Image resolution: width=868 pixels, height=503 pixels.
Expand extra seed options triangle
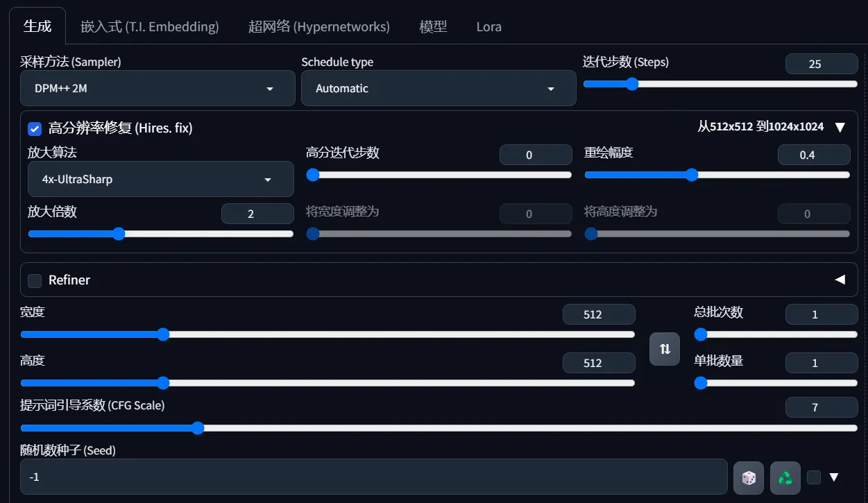tap(834, 477)
